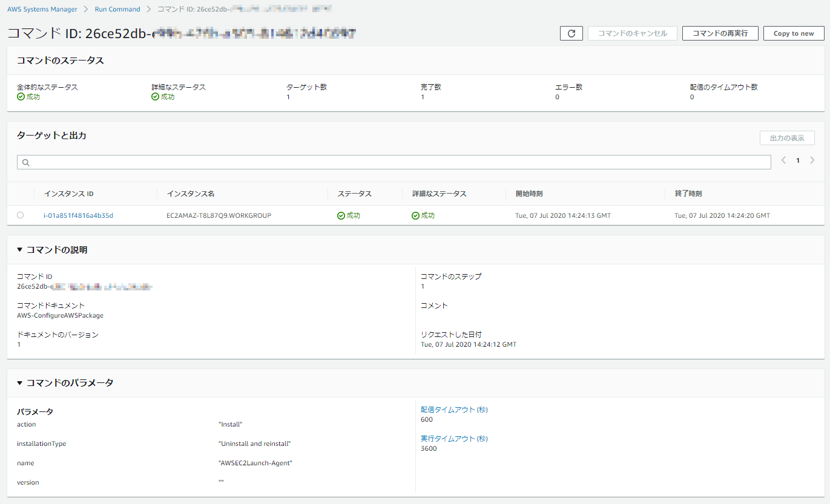830x504 pixels.
Task: Click inside the target search field
Action: click(394, 162)
